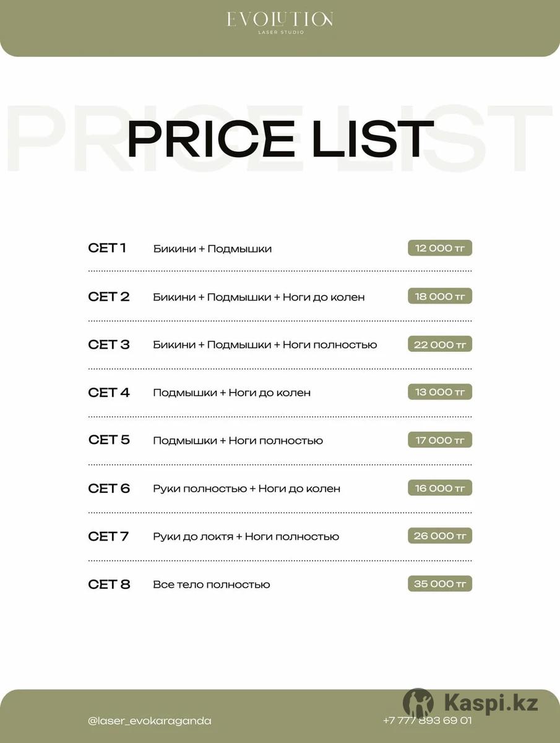Click the 17 000 тг price badge
560x743 pixels.
click(440, 440)
